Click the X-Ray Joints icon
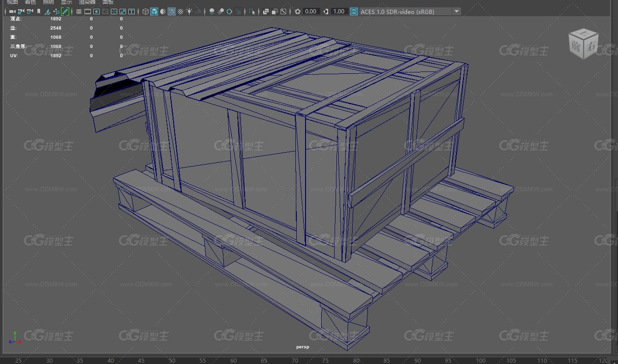Image resolution: width=618 pixels, height=364 pixels. click(x=283, y=12)
